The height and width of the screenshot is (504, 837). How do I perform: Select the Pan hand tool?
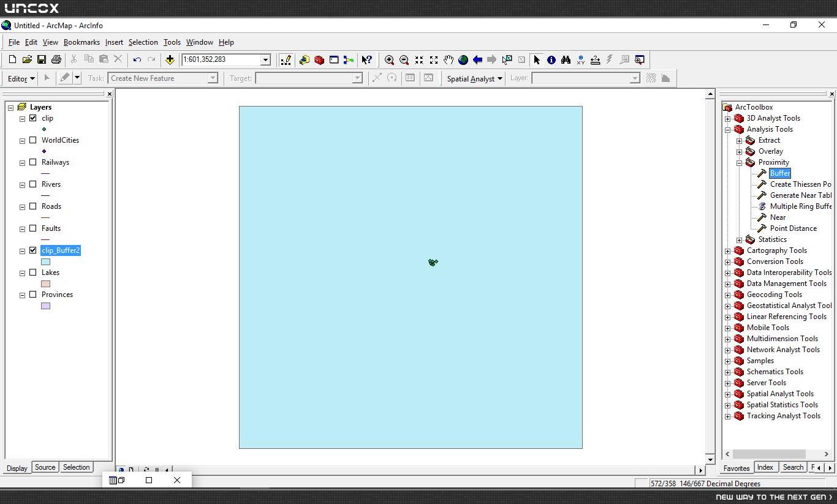pyautogui.click(x=449, y=59)
